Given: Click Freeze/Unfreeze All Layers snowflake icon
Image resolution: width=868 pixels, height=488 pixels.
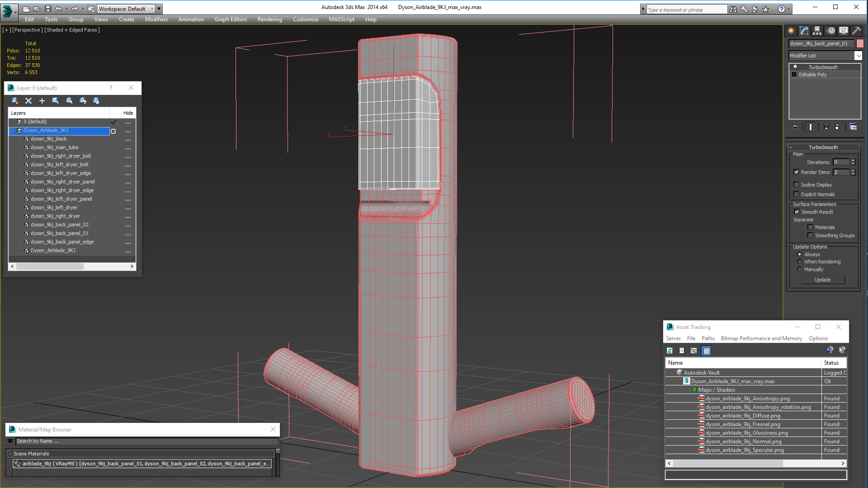Looking at the screenshot, I should 97,101.
